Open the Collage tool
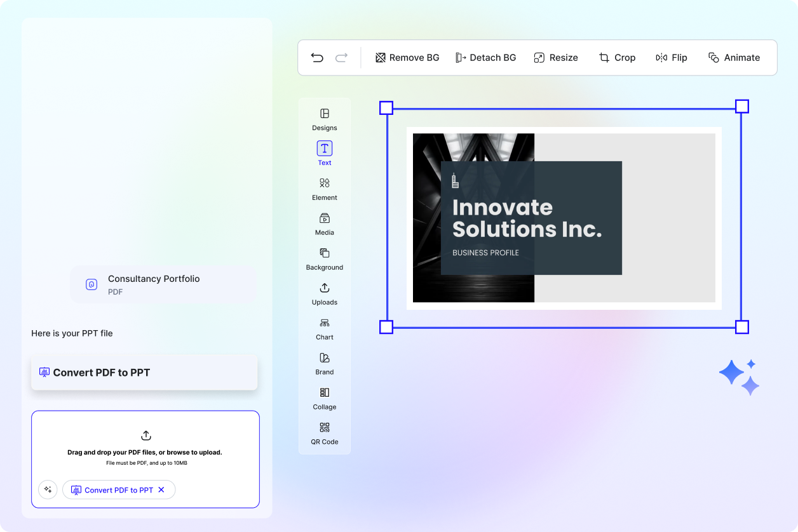This screenshot has width=798, height=532. point(325,398)
